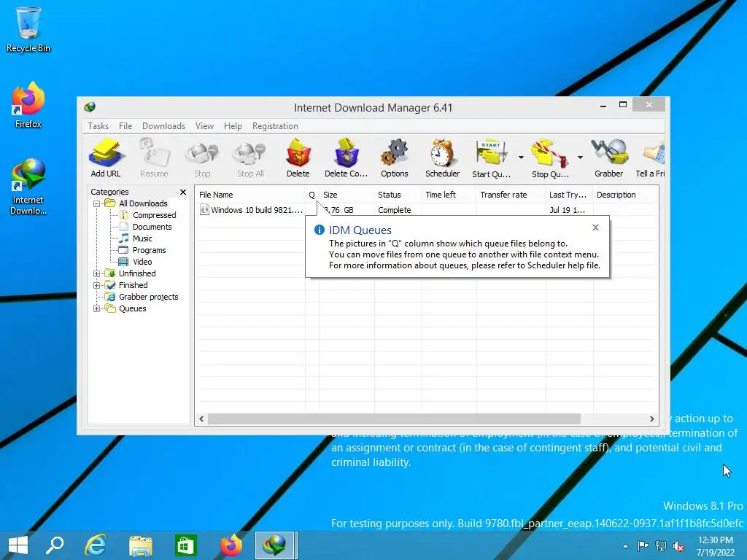Image resolution: width=747 pixels, height=560 pixels.
Task: Sort by the File Name column
Action: click(x=249, y=195)
